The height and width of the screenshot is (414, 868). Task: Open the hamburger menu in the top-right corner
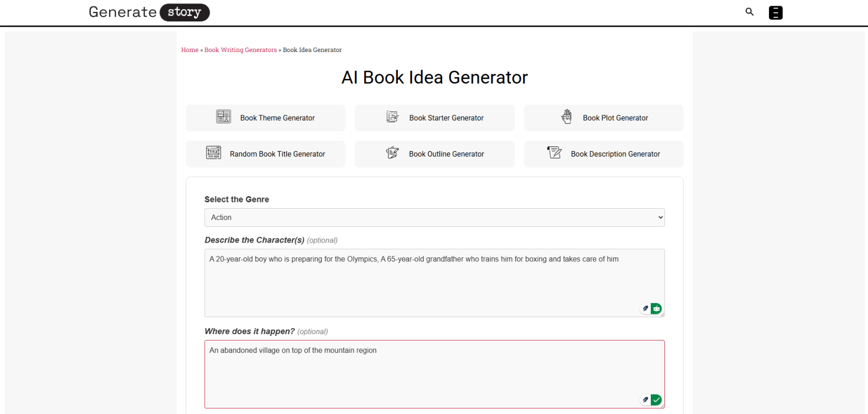click(x=775, y=12)
